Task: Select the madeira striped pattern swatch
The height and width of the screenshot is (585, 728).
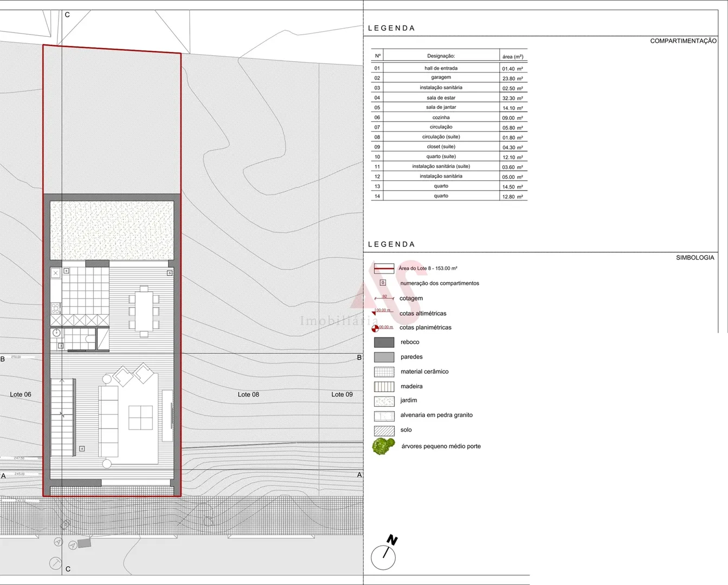Action: (384, 387)
